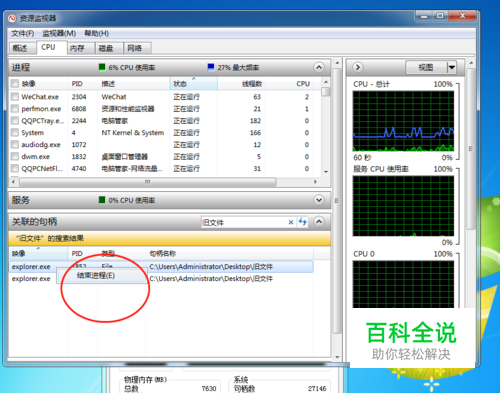Check the QQPCNetFl process checkbox
This screenshot has height=393, width=500.
click(15, 169)
